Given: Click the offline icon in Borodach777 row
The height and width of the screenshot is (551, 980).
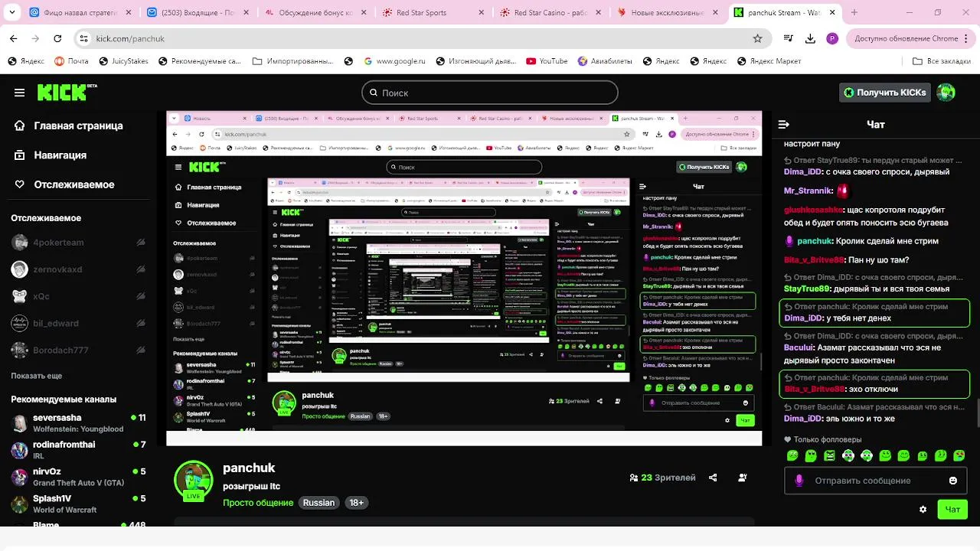Looking at the screenshot, I should (140, 350).
